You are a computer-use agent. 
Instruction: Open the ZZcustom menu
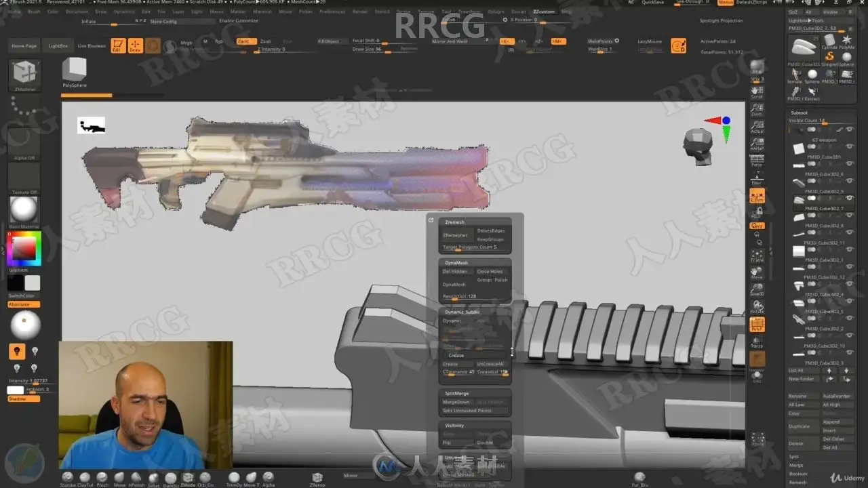pyautogui.click(x=544, y=12)
